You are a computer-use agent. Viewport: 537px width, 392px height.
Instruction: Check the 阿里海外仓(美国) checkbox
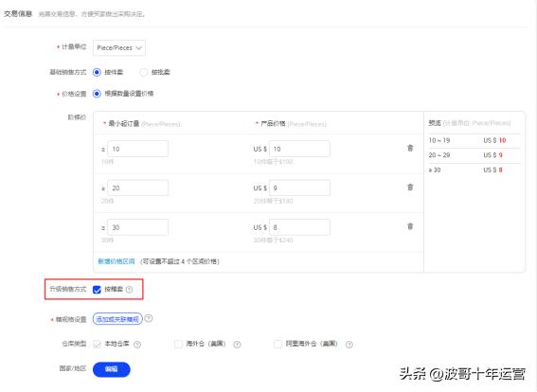pyautogui.click(x=277, y=344)
